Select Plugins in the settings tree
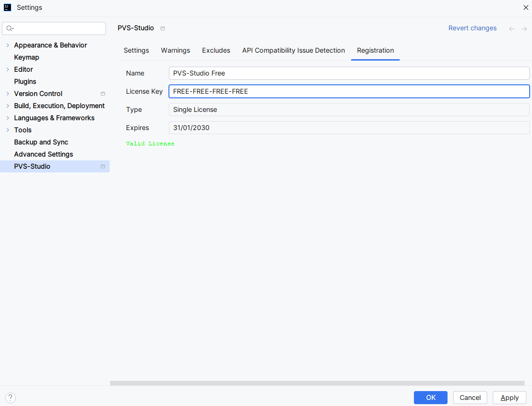Screen dimensions: 532x406 (x=25, y=82)
